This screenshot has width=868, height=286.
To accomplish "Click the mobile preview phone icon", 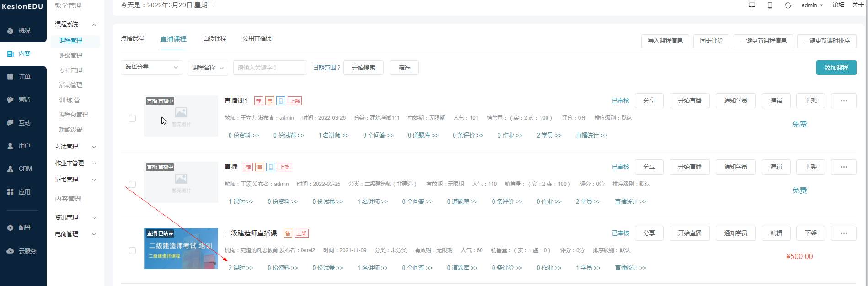I will (770, 5).
